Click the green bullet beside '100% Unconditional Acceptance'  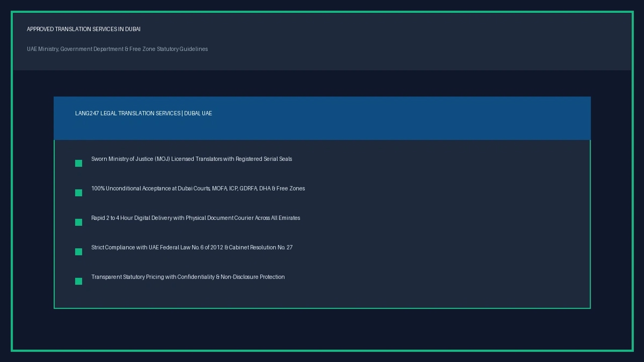click(78, 193)
